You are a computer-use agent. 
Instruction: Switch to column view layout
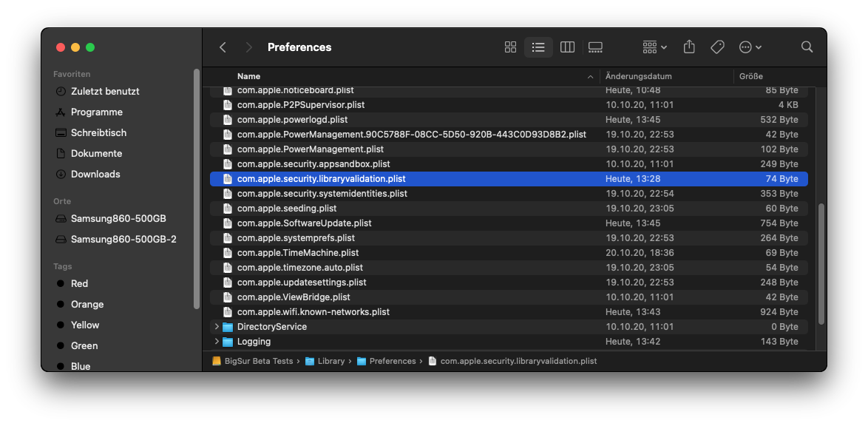[x=567, y=47]
